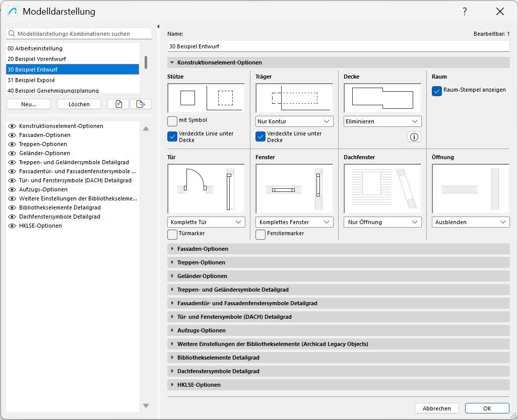Click the eye icon beside Fassaden-Optionen
Viewport: 518px width, 420px height.
pyautogui.click(x=12, y=135)
